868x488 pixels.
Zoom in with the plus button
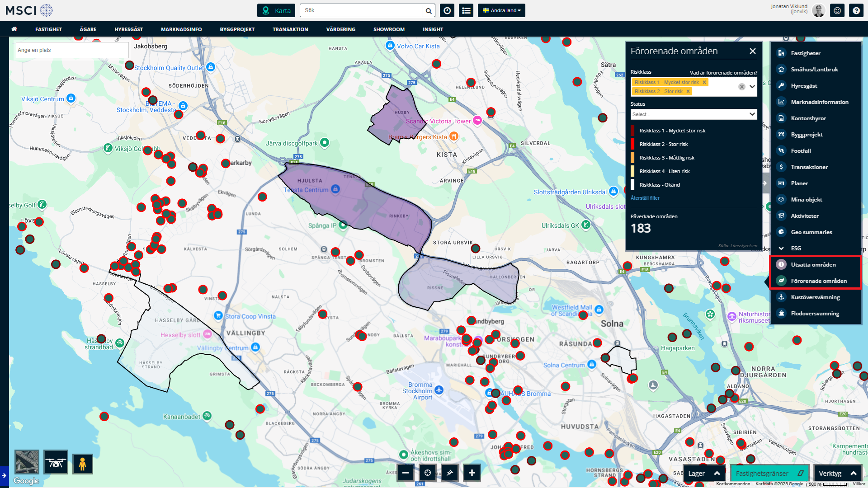coord(472,473)
